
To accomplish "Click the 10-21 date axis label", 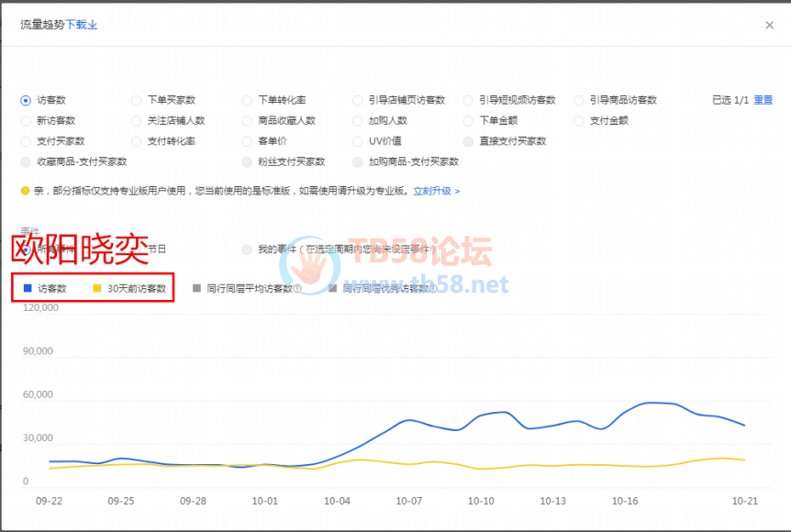I will [745, 501].
